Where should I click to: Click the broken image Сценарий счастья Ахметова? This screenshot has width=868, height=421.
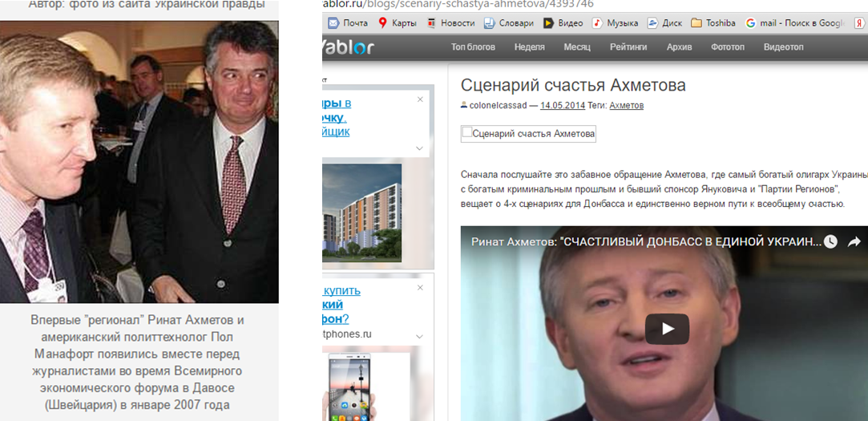pyautogui.click(x=528, y=134)
